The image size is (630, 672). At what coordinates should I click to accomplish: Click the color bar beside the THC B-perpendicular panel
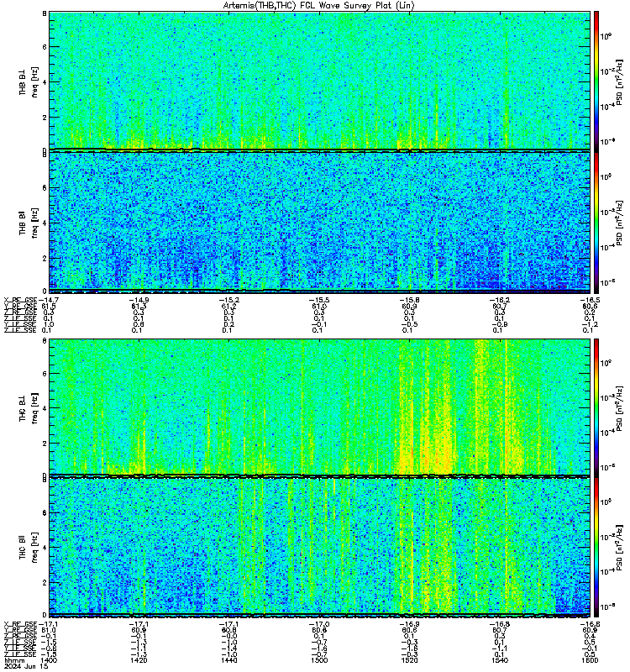[x=596, y=407]
